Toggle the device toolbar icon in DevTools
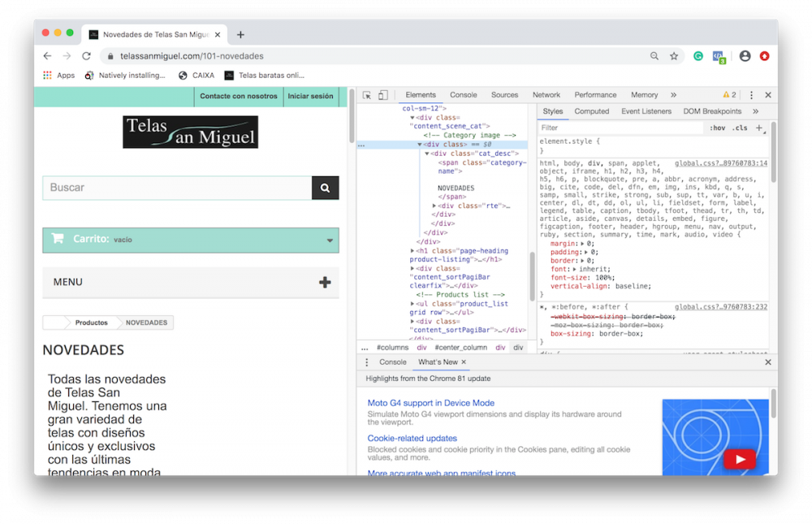Viewport: 812px width, 524px height. [x=382, y=95]
